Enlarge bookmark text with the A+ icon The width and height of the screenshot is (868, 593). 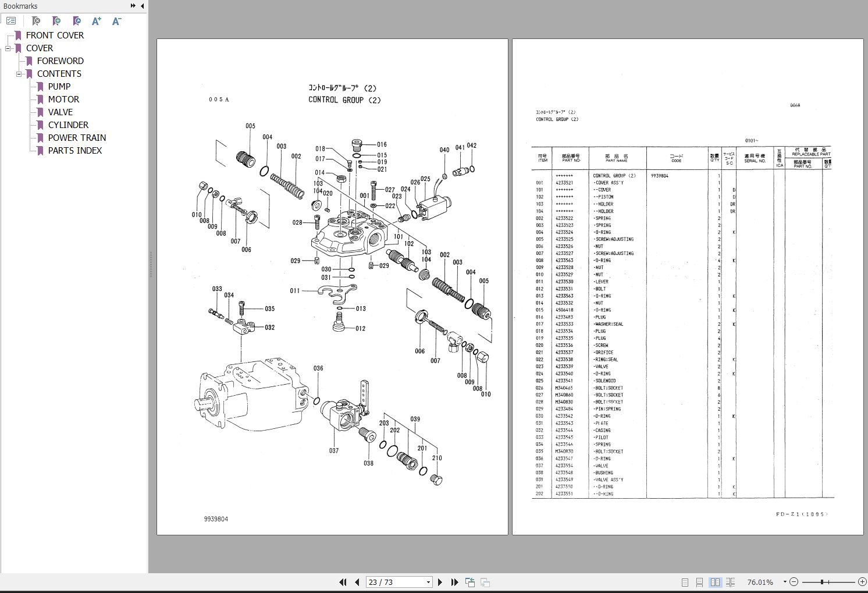coord(97,20)
